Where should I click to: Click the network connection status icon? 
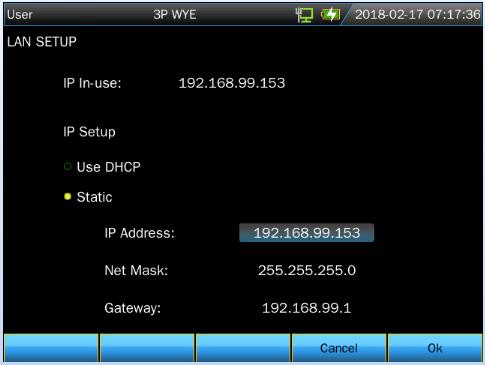[x=304, y=15]
